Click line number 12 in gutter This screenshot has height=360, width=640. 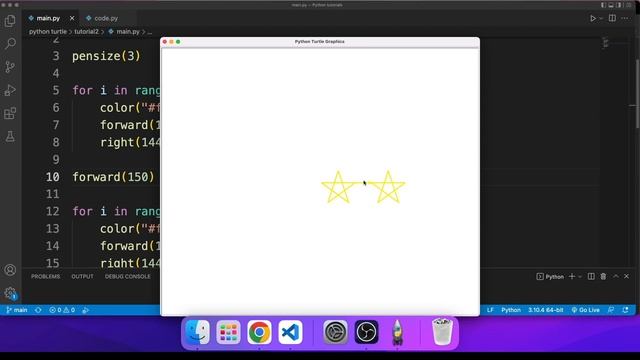coord(53,211)
